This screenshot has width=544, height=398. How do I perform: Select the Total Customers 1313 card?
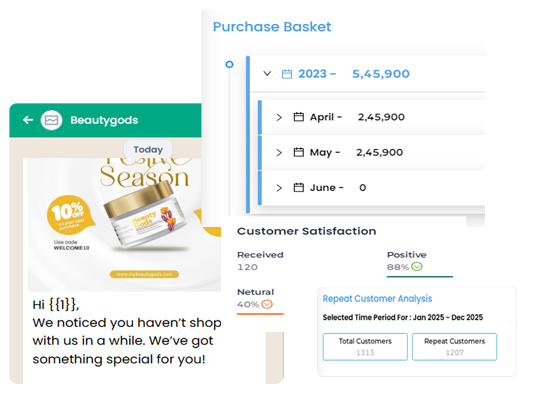tap(365, 347)
